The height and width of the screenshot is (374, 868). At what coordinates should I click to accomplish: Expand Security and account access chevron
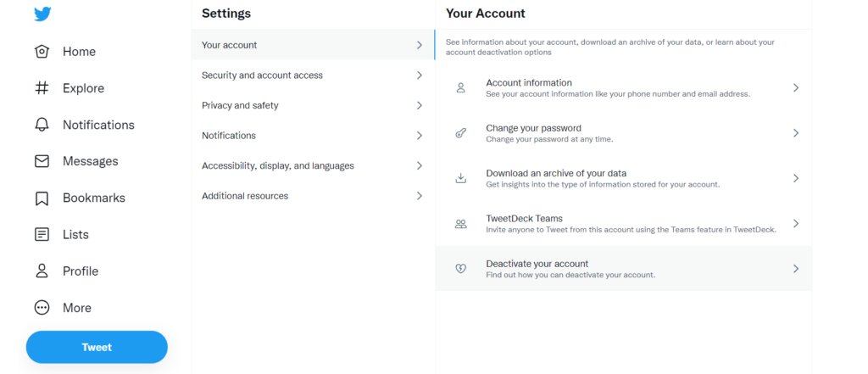point(419,75)
